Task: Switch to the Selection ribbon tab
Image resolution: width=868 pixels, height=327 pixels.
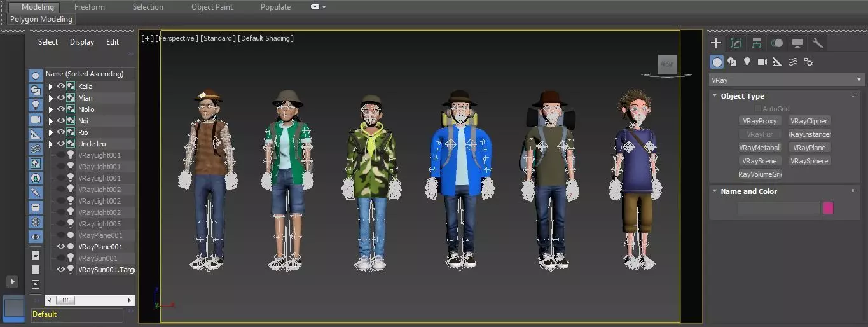Action: pos(148,7)
